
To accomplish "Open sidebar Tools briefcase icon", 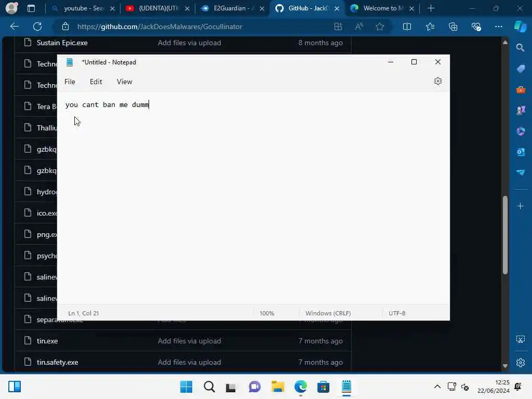I will (x=521, y=89).
